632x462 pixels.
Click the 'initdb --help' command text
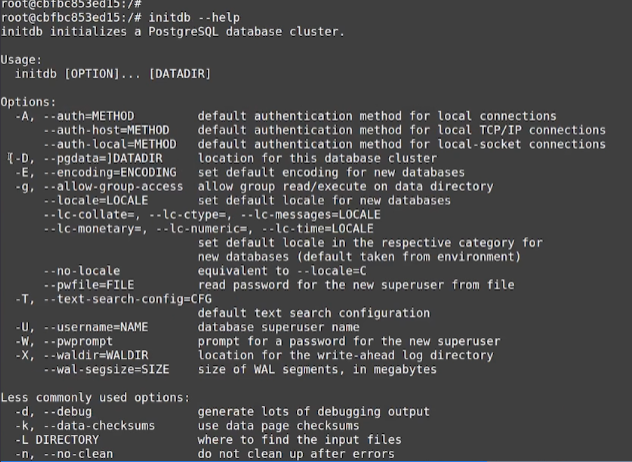194,18
